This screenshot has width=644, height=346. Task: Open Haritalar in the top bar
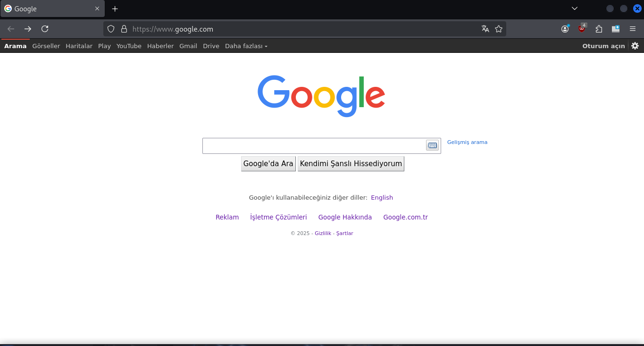pyautogui.click(x=79, y=46)
